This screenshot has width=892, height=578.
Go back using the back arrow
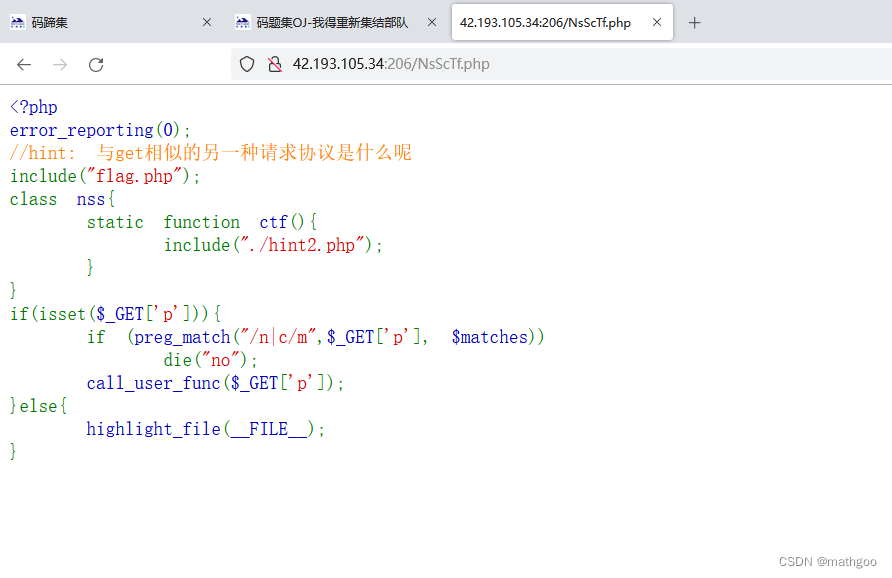24,64
